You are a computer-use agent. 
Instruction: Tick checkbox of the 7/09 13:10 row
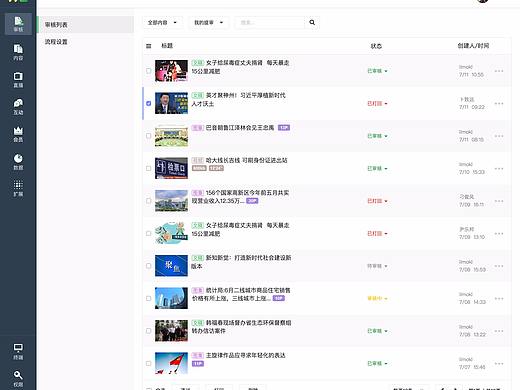pyautogui.click(x=149, y=233)
